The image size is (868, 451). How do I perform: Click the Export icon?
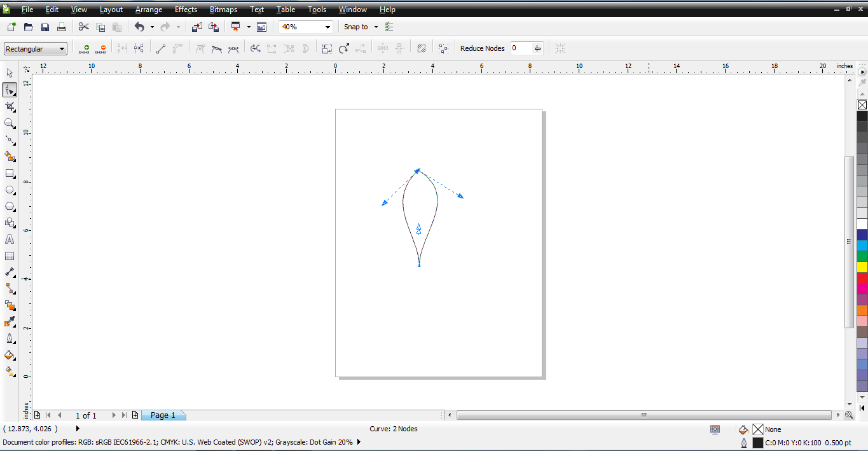pyautogui.click(x=214, y=27)
